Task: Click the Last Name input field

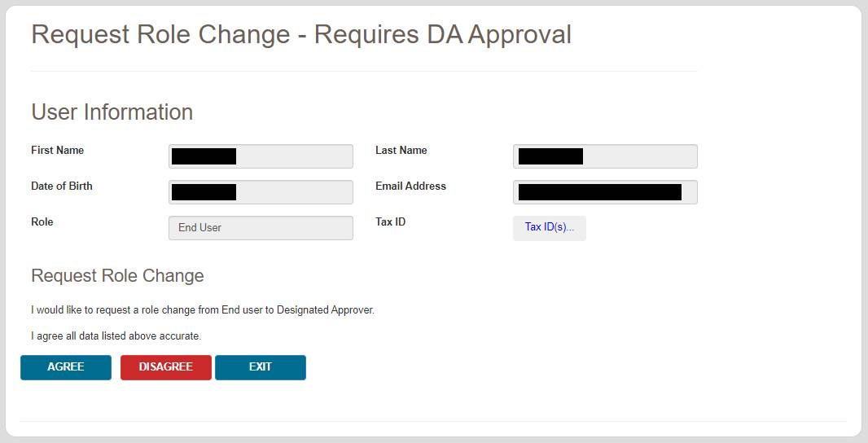Action: tap(605, 156)
